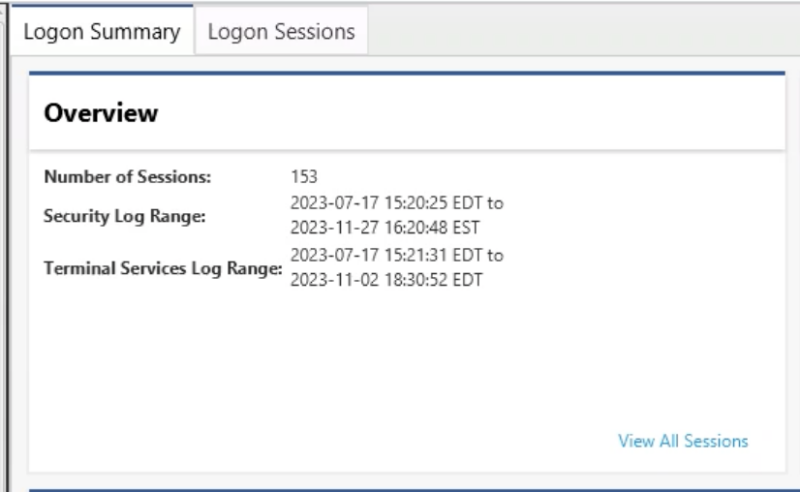Open the View All Sessions link

tap(683, 441)
